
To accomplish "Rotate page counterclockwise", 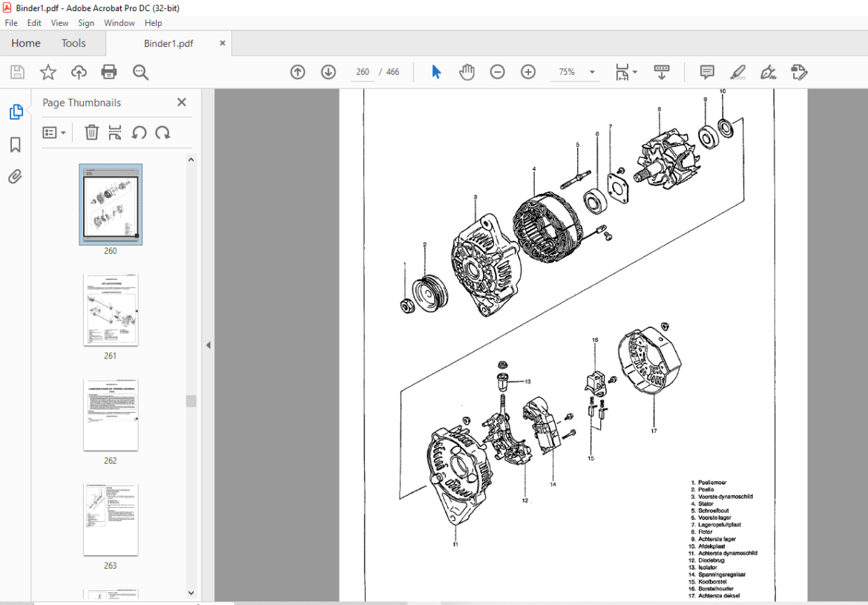I will tap(139, 132).
